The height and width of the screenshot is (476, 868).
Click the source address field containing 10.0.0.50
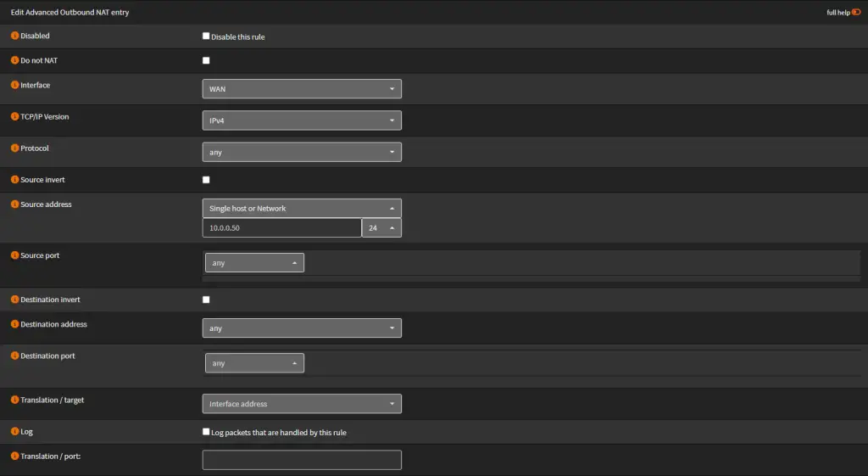point(281,228)
